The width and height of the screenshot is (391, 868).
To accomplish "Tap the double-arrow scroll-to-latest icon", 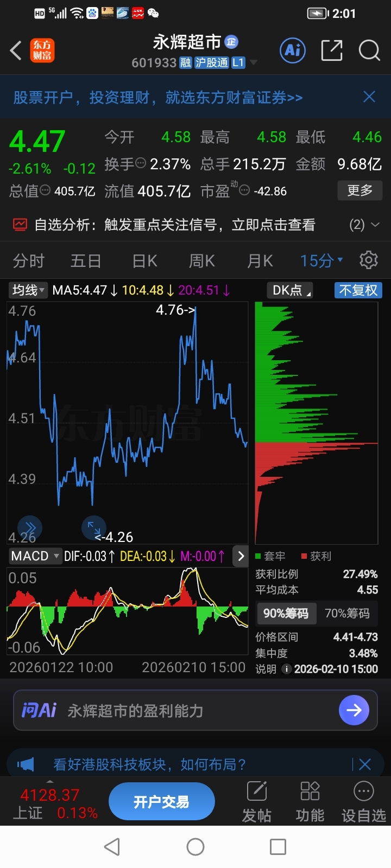I will pos(30,527).
